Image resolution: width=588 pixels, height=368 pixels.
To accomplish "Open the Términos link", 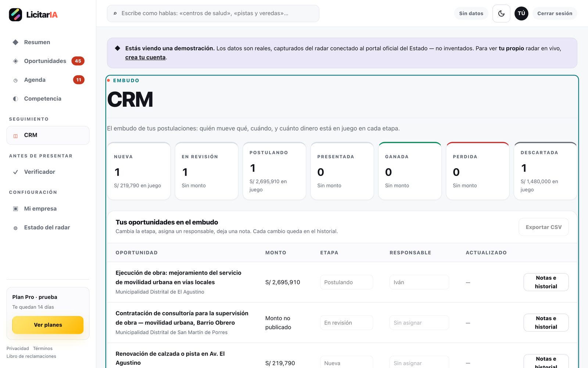I will tap(43, 348).
